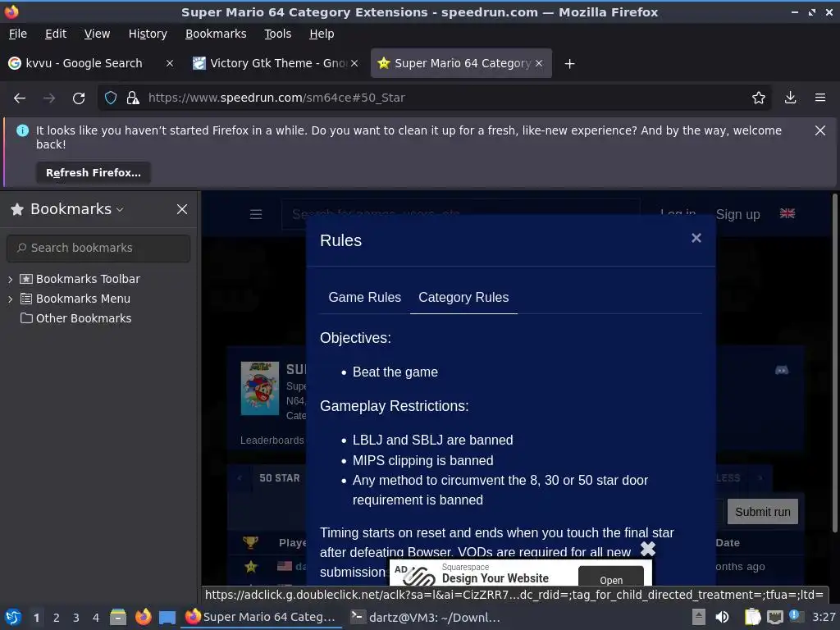Open the Tools menu

277,34
